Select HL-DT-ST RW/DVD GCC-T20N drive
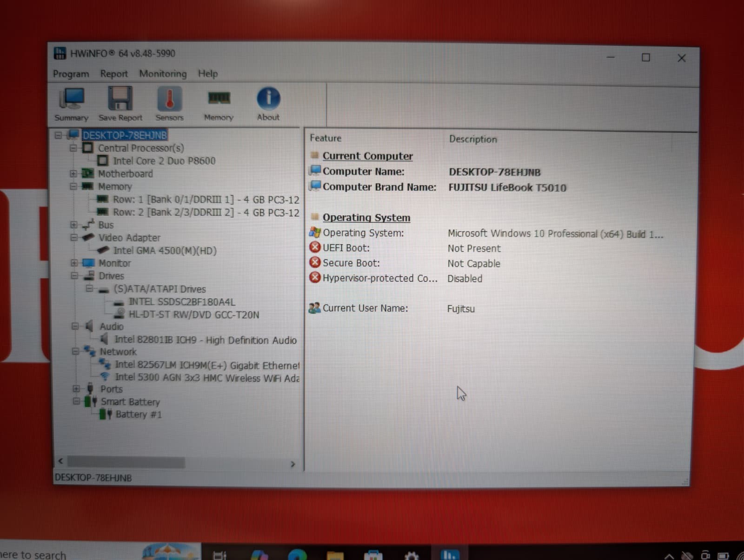Viewport: 744px width, 560px height. coord(194,315)
